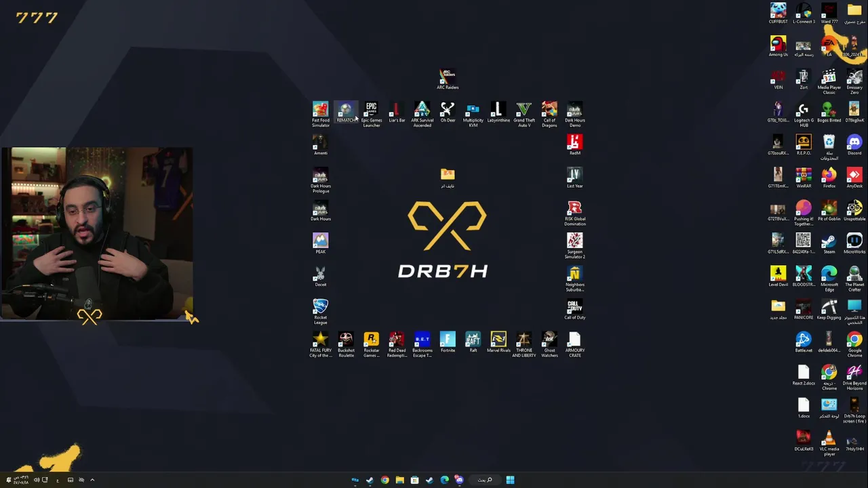Select the Oh Deer desktop icon
The width and height of the screenshot is (868, 488).
tap(448, 113)
